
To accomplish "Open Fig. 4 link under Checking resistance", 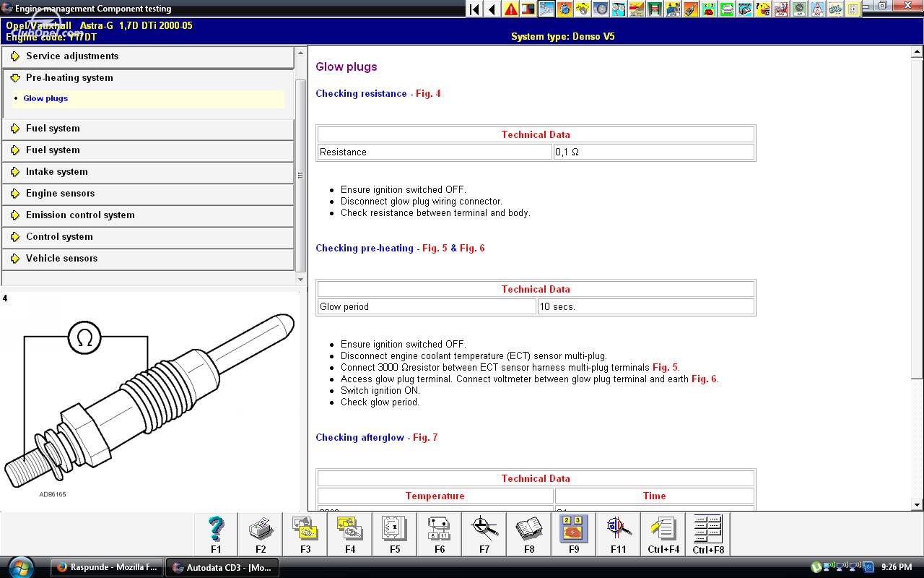I will click(428, 93).
